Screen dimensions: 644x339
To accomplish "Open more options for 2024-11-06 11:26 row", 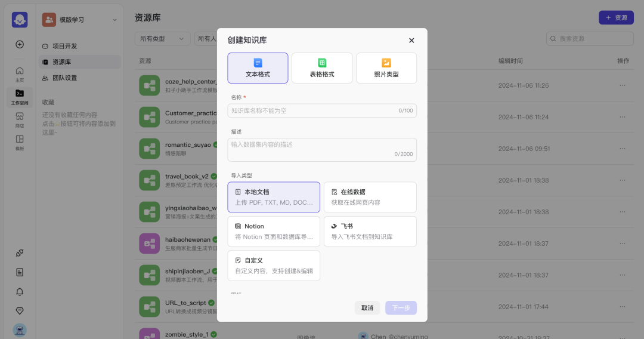I will [623, 85].
